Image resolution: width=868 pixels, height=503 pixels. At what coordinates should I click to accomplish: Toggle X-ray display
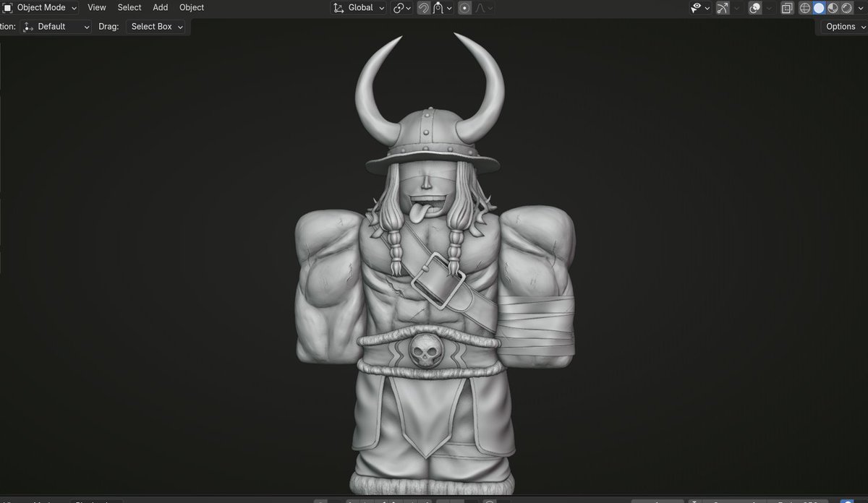(787, 8)
